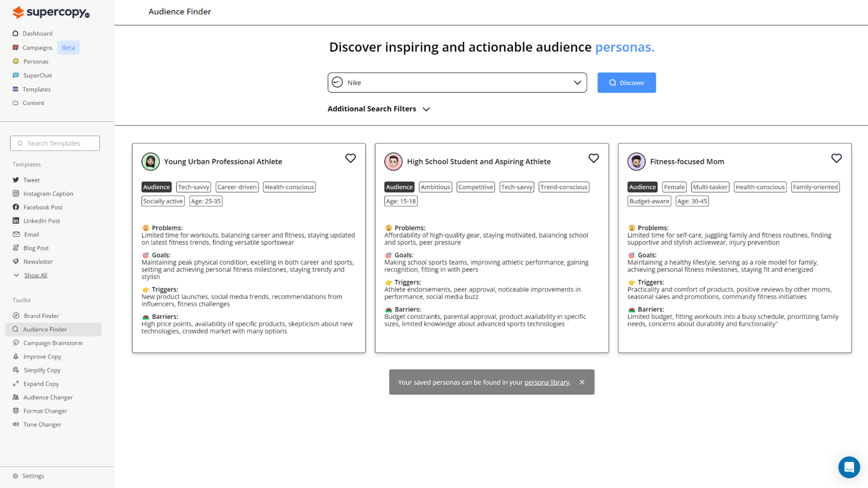Click the SuperChat sidebar icon

pyautogui.click(x=16, y=75)
